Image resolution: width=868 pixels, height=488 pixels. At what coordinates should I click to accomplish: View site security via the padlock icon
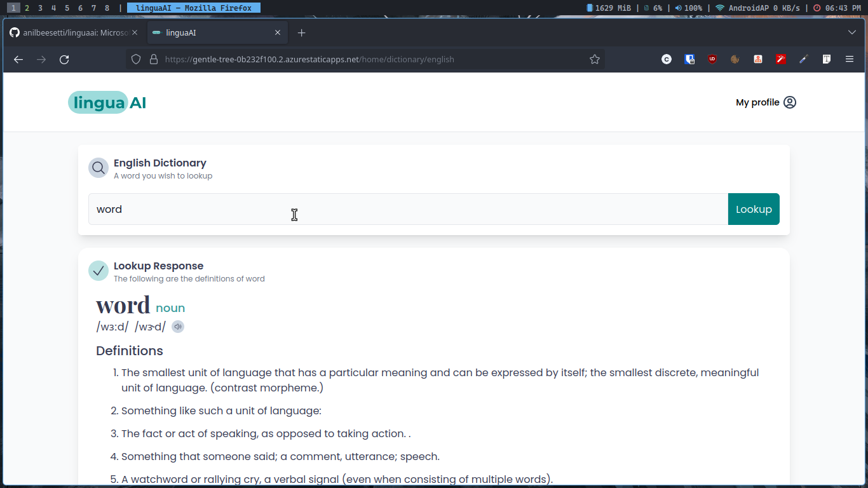[x=153, y=59]
